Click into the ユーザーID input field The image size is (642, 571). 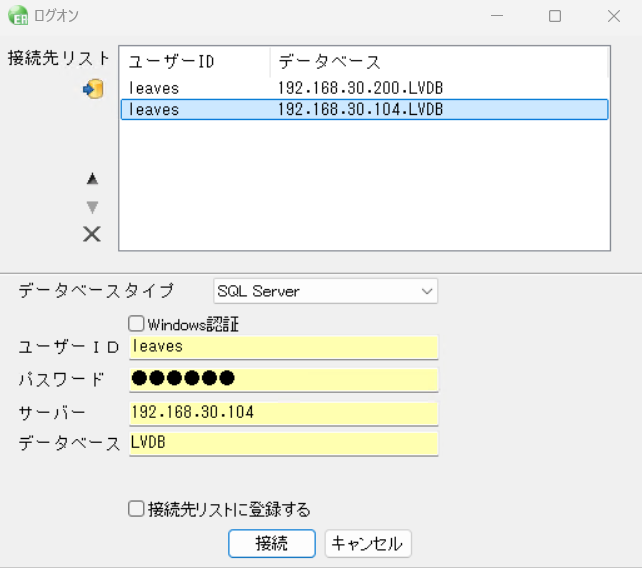(x=284, y=347)
